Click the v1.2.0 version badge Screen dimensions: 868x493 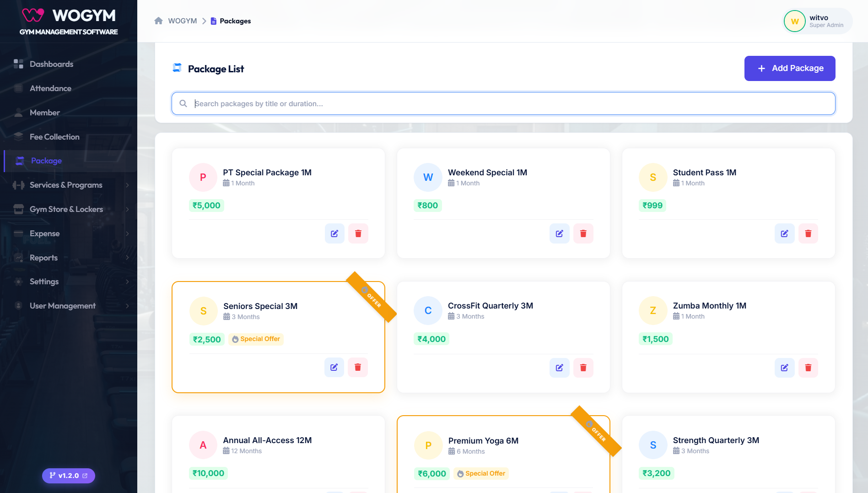point(69,476)
